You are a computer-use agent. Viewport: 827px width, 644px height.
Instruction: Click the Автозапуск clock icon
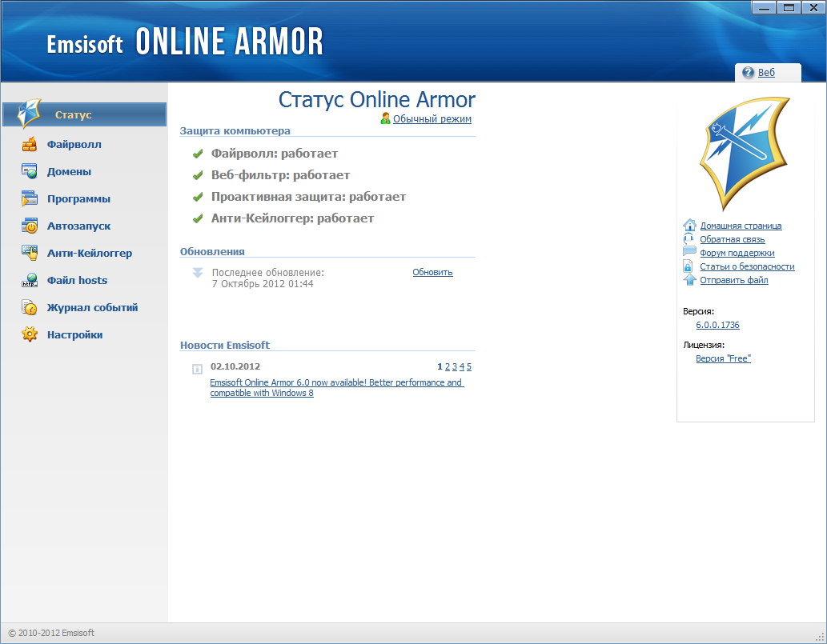(x=30, y=226)
